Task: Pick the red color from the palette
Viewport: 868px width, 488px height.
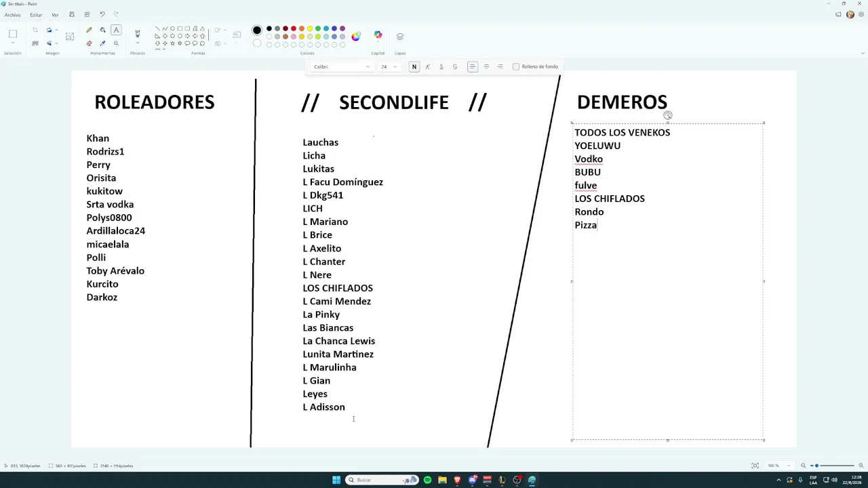Action: [x=294, y=28]
